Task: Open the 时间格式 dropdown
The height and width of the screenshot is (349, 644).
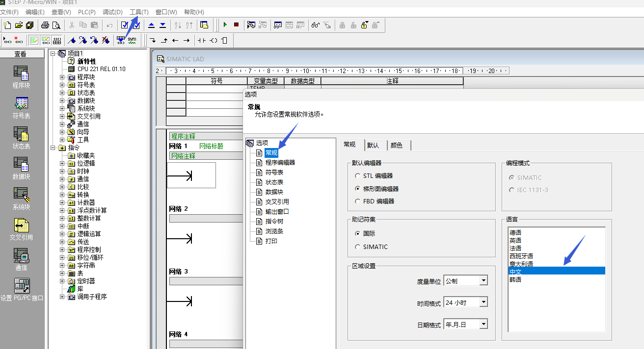Action: (x=483, y=302)
